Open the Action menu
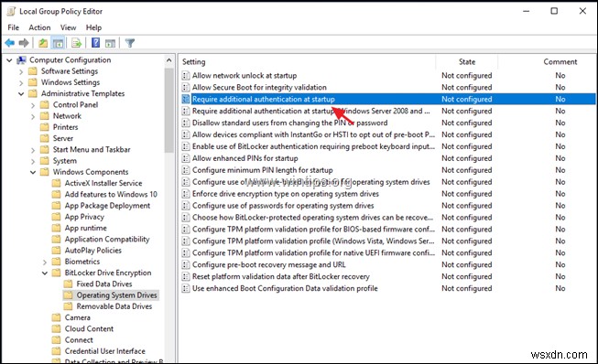The width and height of the screenshot is (598, 364). coord(39,27)
